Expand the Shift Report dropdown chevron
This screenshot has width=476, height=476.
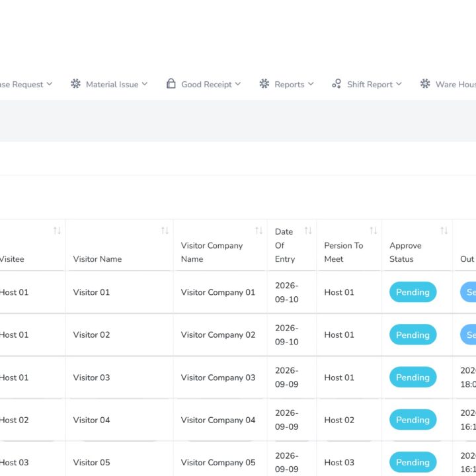click(399, 84)
